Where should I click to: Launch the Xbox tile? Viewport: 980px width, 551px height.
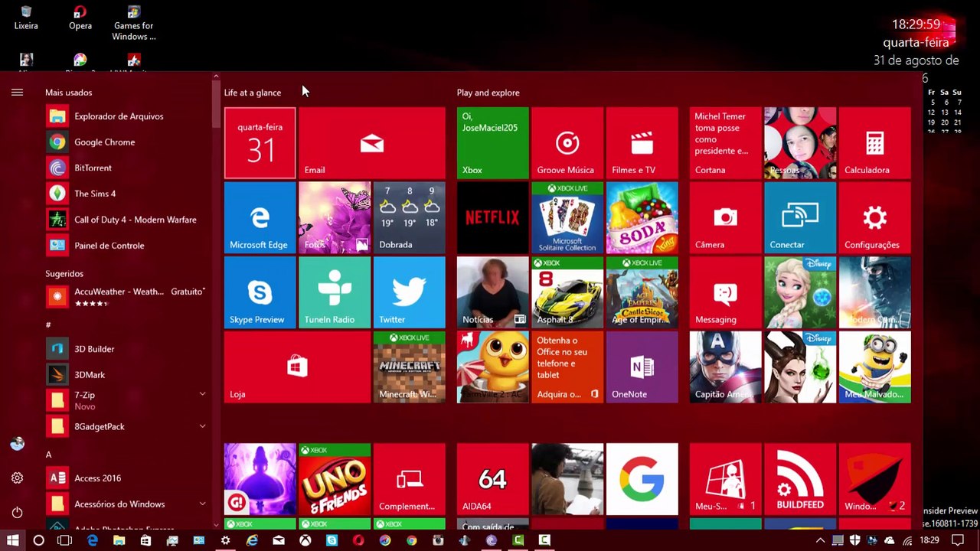coord(492,143)
